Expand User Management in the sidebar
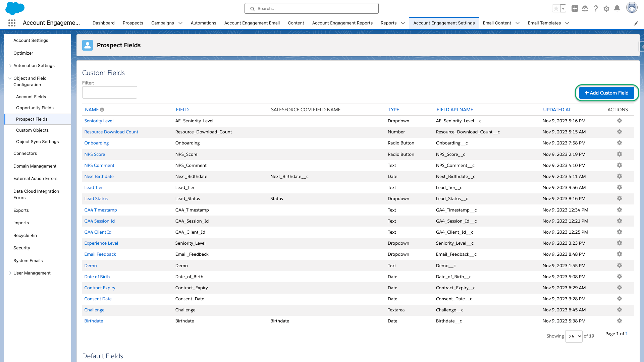This screenshot has width=644, height=362. [x=10, y=273]
